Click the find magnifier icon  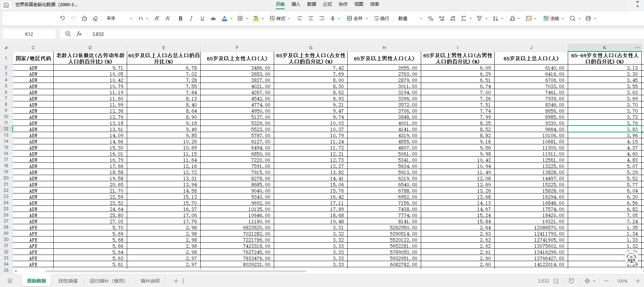coord(572,18)
